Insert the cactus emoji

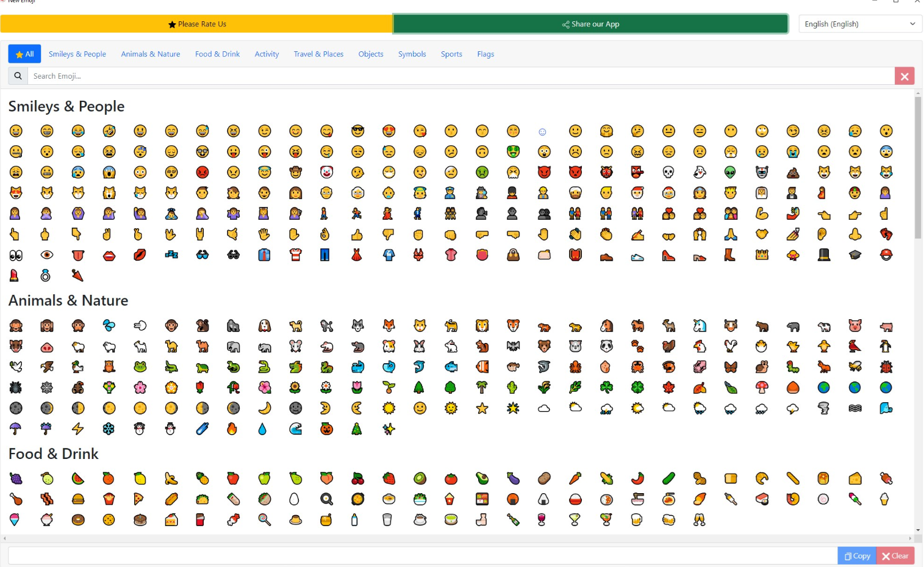coord(513,388)
